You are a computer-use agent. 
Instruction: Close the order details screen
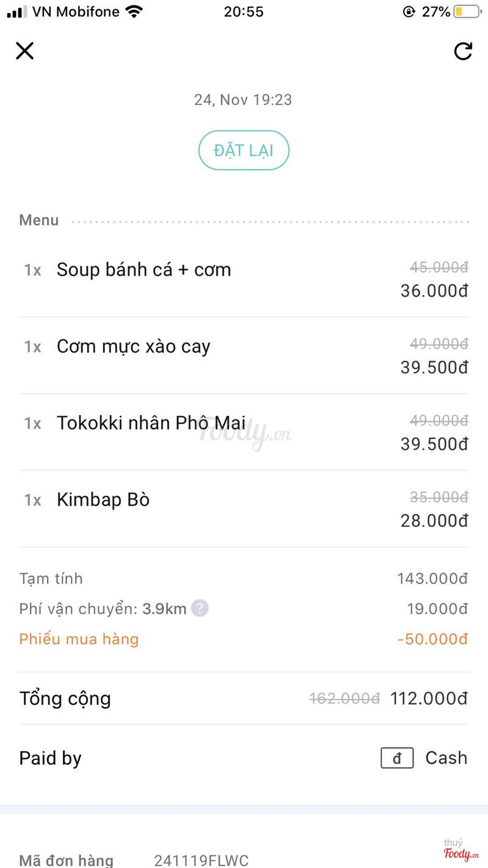coord(25,51)
